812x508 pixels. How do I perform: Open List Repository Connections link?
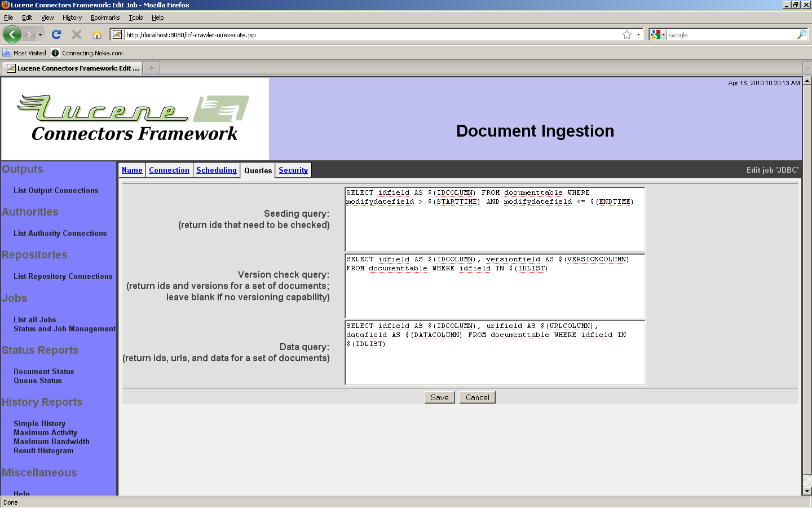pyautogui.click(x=63, y=276)
